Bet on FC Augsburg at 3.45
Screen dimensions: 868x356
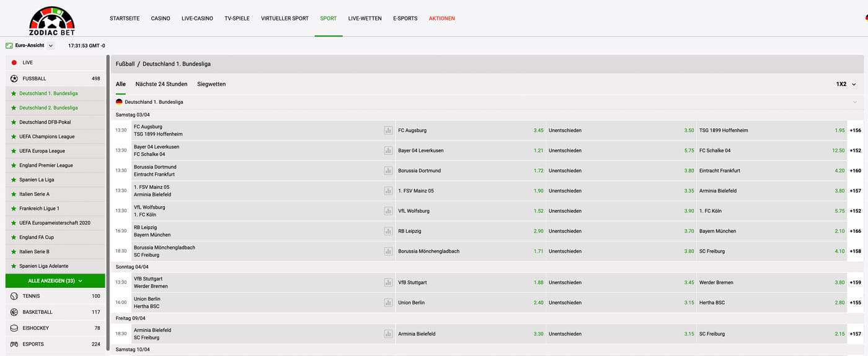[471, 131]
